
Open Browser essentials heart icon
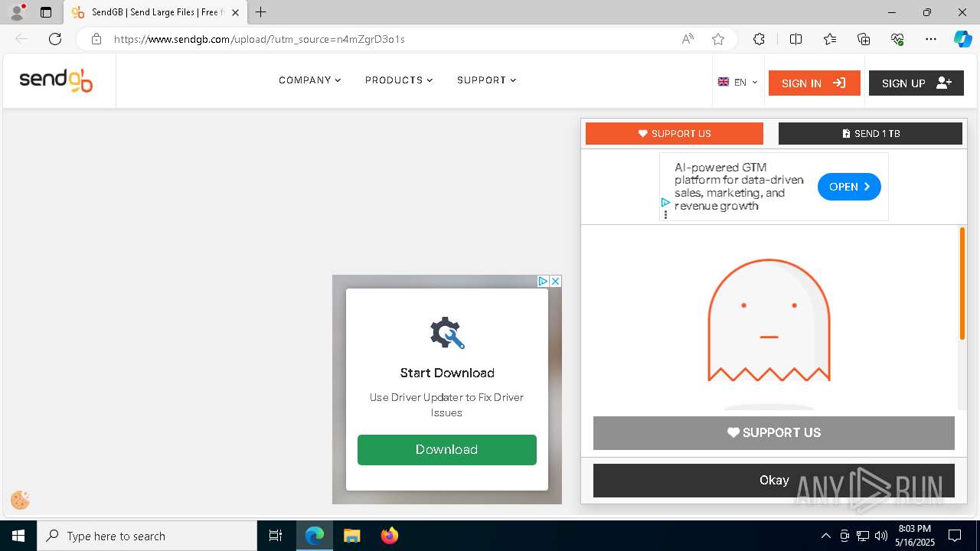coord(897,39)
